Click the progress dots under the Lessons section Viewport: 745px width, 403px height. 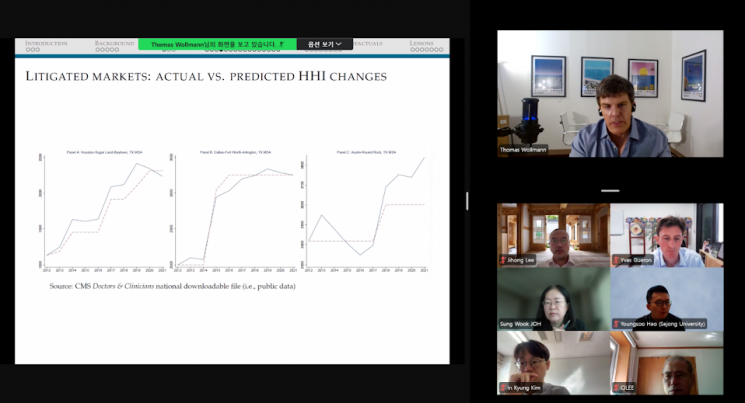point(427,49)
